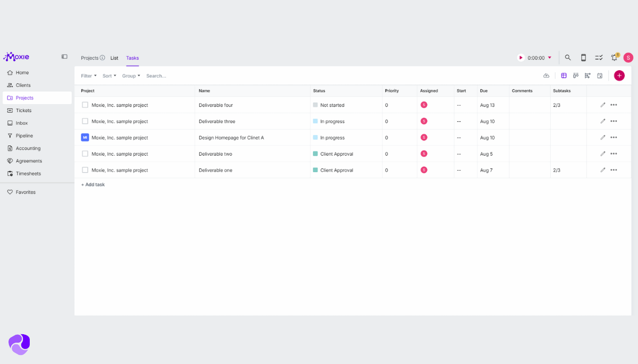Screen dimensions: 638x364
Task: Select the Tasks tab
Action: [x=132, y=58]
